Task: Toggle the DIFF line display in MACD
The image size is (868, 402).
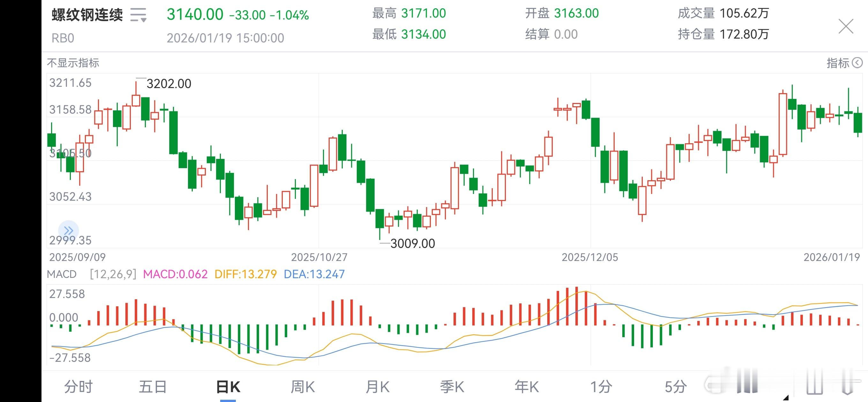Action: point(245,275)
